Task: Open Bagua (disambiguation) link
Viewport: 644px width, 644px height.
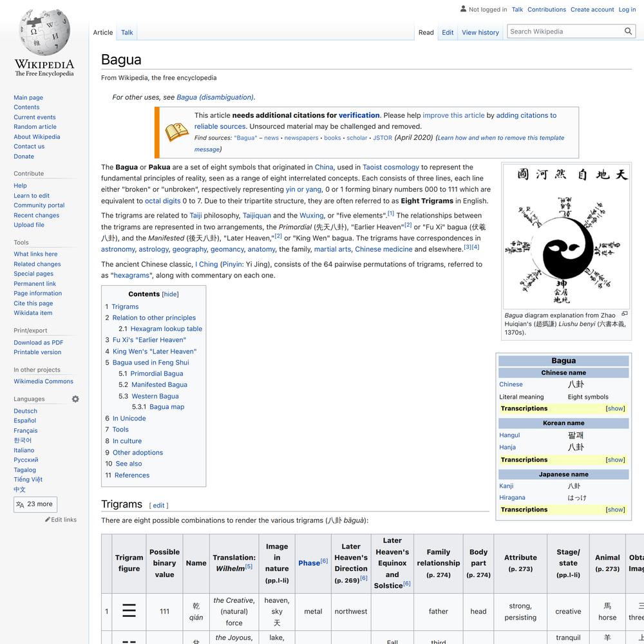Action: [216, 97]
